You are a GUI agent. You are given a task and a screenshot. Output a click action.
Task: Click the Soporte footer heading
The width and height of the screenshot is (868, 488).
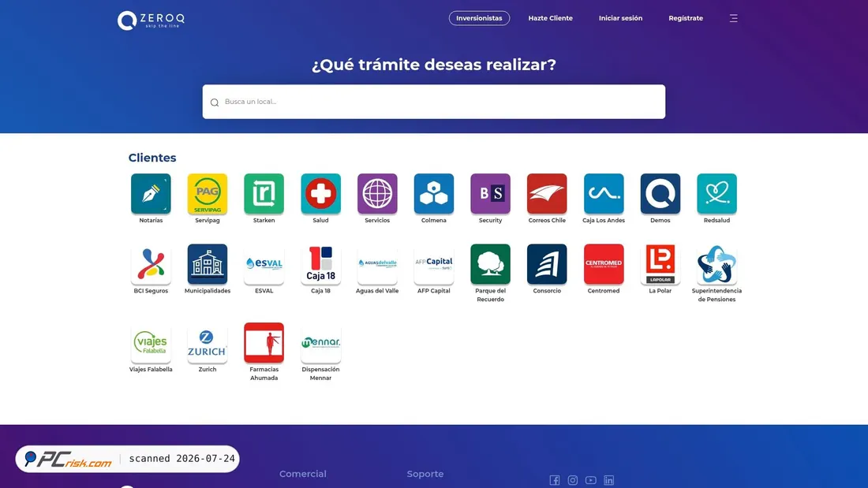point(425,474)
